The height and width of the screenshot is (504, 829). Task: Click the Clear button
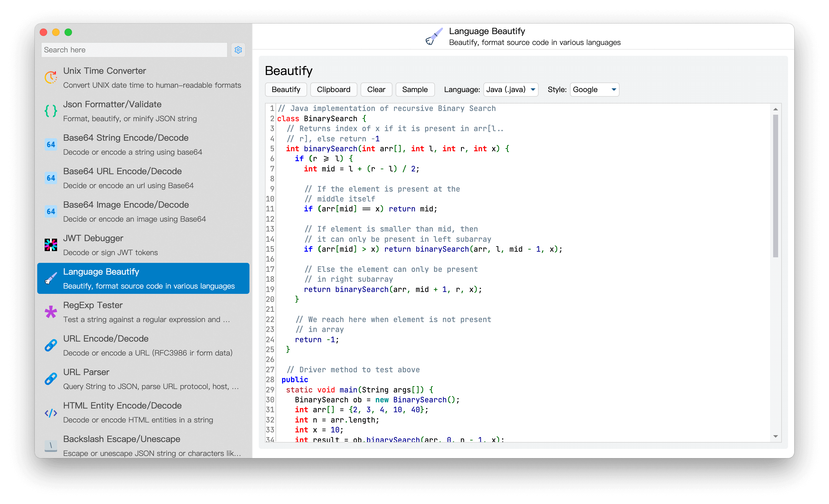(376, 90)
